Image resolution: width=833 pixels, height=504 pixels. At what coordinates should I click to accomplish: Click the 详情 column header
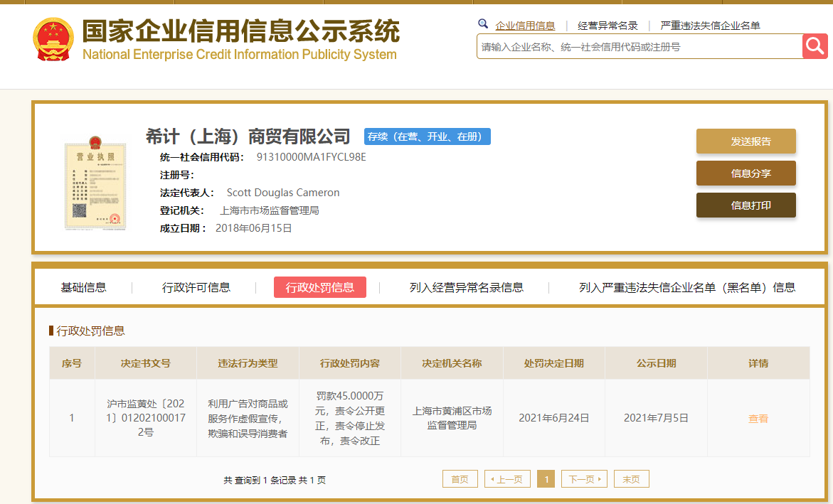[x=758, y=363]
